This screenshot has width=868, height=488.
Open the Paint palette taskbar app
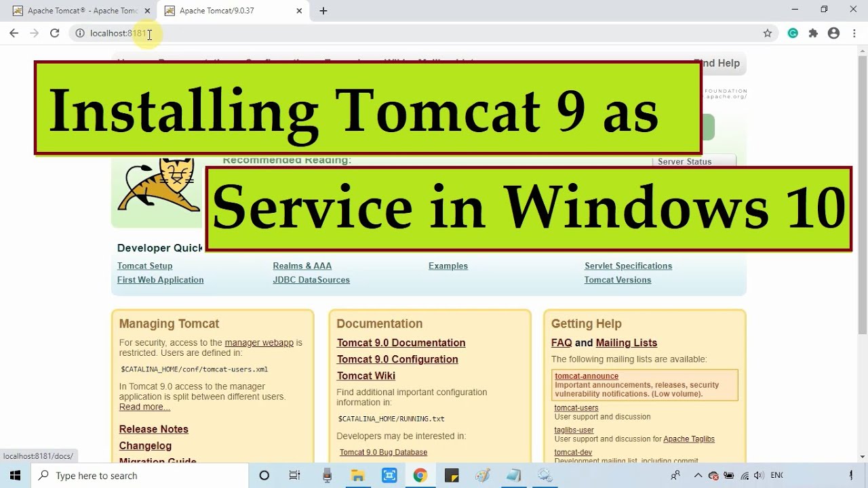tap(482, 476)
